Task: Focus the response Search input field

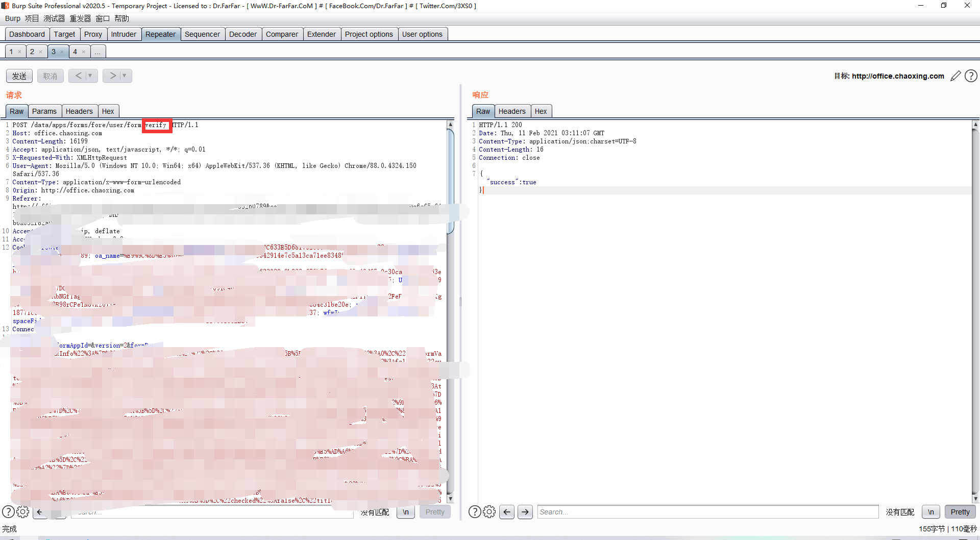Action: coord(707,512)
